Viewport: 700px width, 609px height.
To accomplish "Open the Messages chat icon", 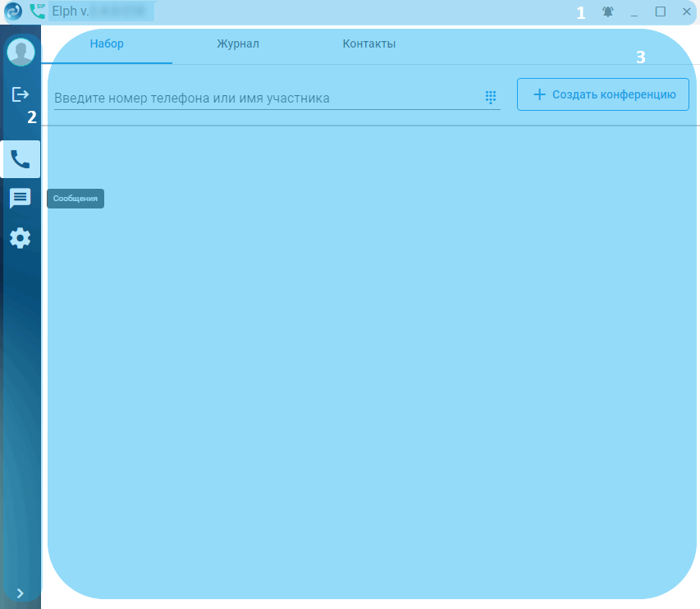I will (20, 199).
